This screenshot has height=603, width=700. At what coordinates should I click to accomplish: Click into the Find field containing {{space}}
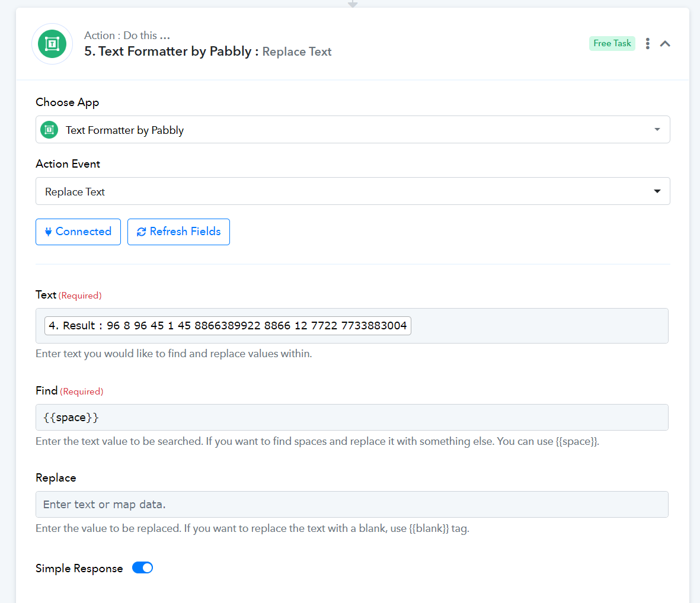352,418
